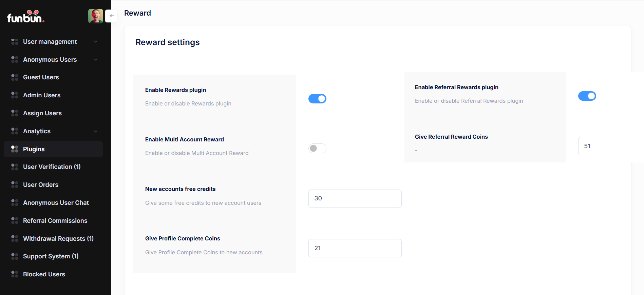Click the dots icon next to Referral Commissions
Viewport: 644px width, 295px height.
[15, 221]
